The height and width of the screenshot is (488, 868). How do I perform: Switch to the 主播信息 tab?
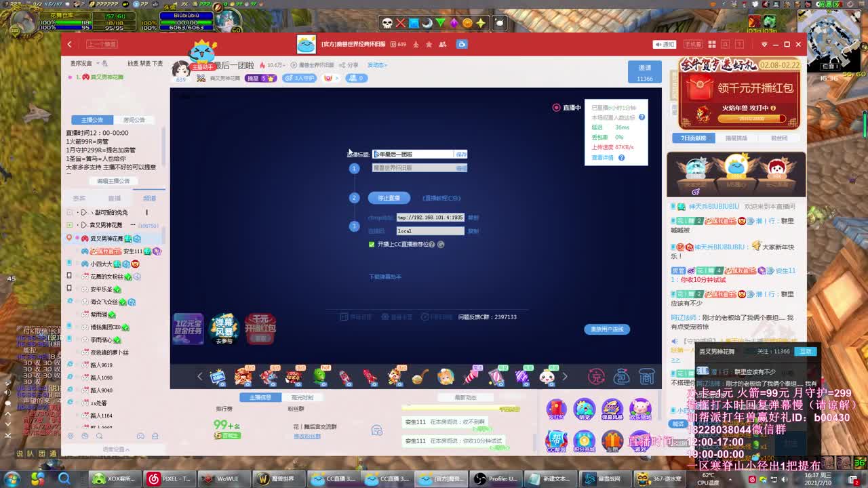point(260,398)
